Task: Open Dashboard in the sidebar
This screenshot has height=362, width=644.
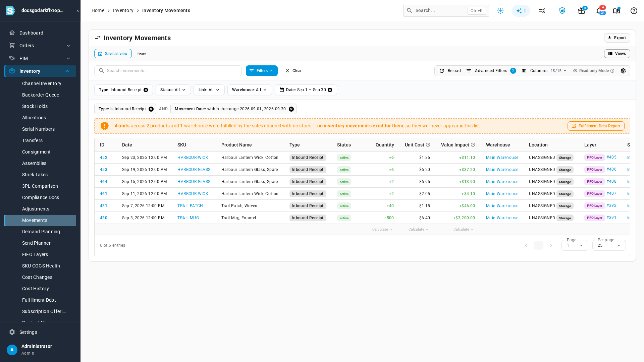Action: tap(31, 33)
